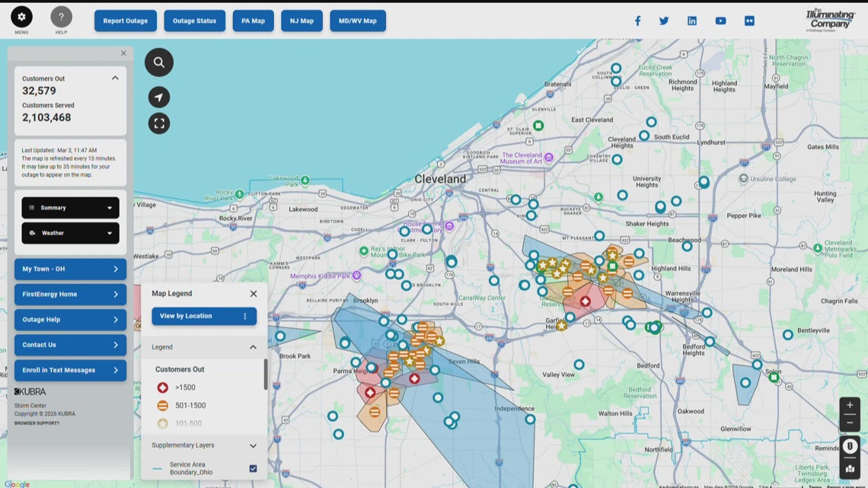
Task: Open Contact Us section
Action: click(x=70, y=345)
